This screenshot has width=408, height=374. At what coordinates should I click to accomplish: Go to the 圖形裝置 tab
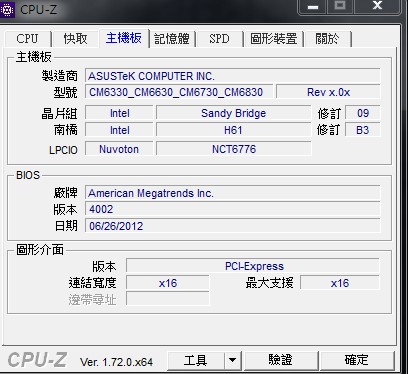pos(274,39)
